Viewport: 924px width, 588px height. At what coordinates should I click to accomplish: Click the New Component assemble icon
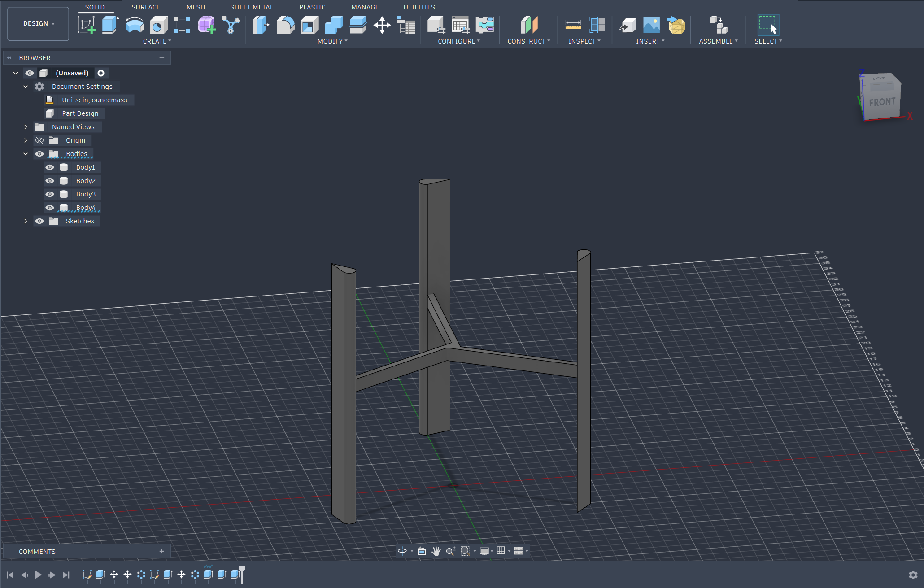tap(719, 25)
